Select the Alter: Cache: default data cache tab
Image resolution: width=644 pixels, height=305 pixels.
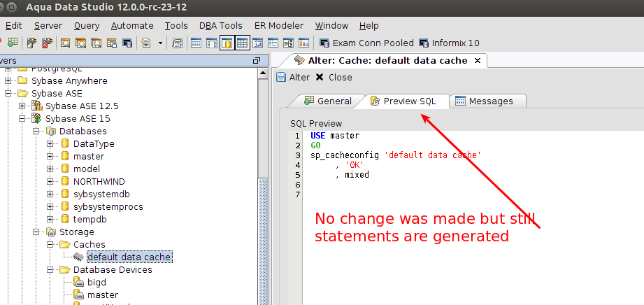(x=381, y=61)
